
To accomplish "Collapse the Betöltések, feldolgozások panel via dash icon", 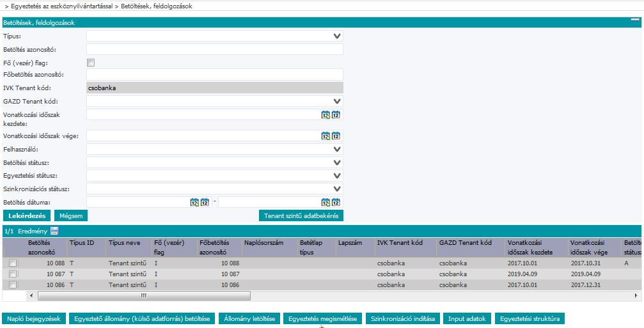I will click(x=636, y=20).
